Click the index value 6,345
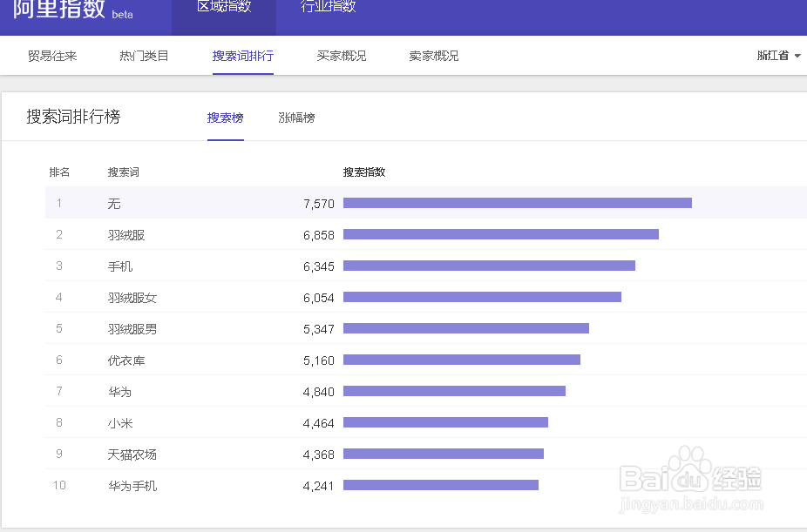The height and width of the screenshot is (532, 807). pyautogui.click(x=319, y=266)
